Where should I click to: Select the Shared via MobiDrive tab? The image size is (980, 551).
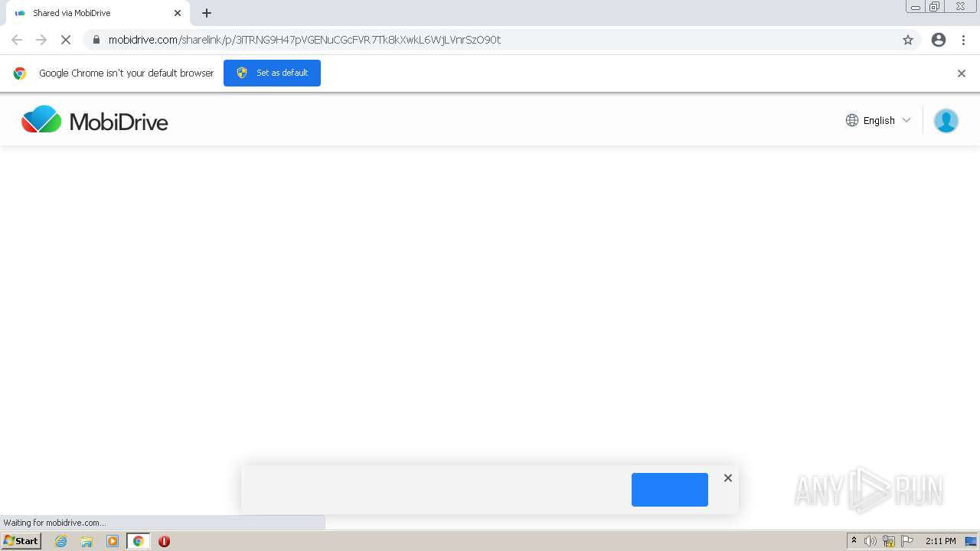tap(96, 13)
